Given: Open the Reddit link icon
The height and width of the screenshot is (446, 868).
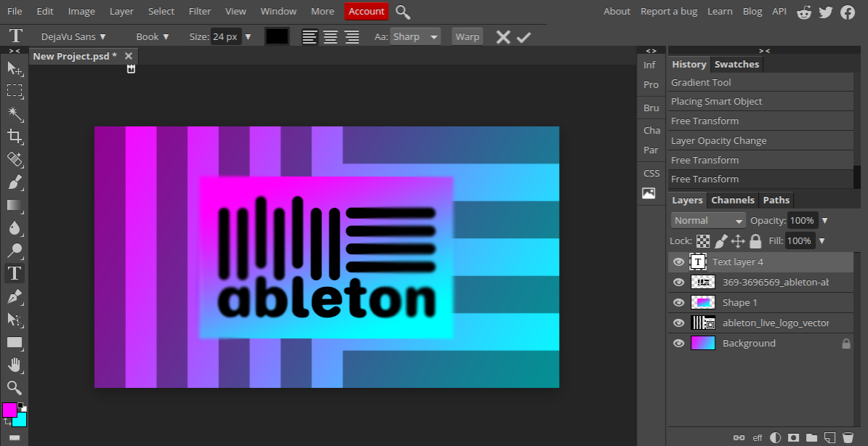Looking at the screenshot, I should tap(804, 12).
